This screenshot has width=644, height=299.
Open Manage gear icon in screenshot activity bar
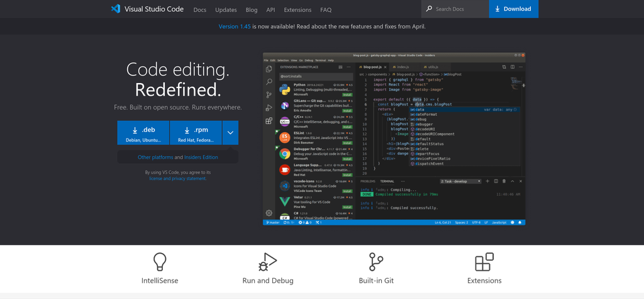[269, 213]
